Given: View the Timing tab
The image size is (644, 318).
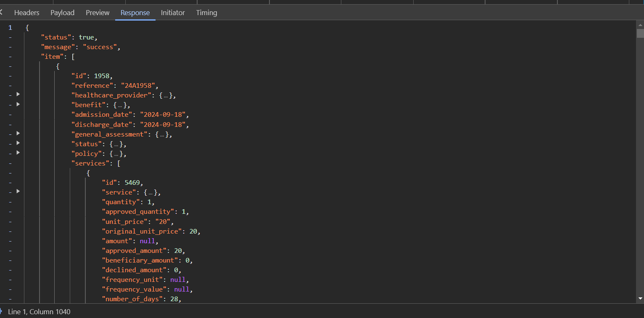Looking at the screenshot, I should 206,13.
